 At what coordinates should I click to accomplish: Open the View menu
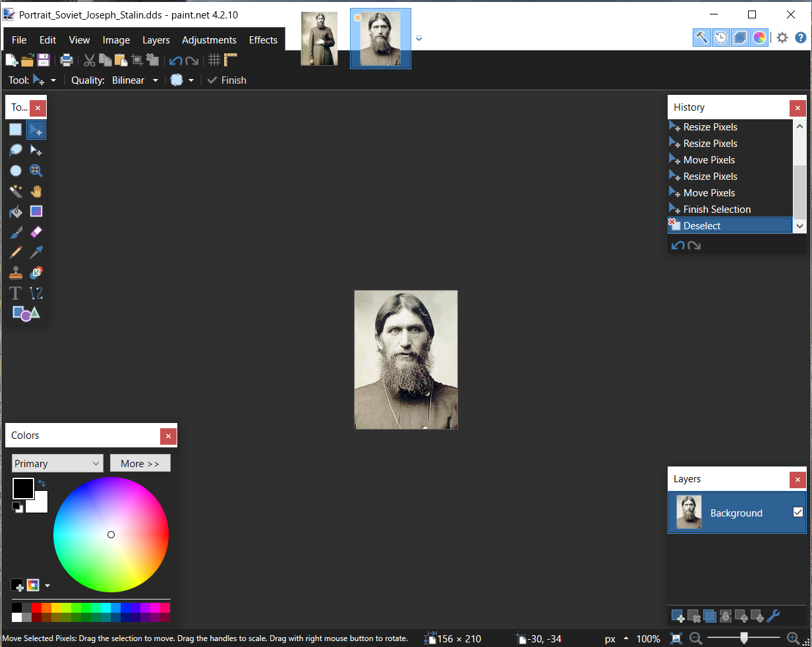(x=79, y=40)
